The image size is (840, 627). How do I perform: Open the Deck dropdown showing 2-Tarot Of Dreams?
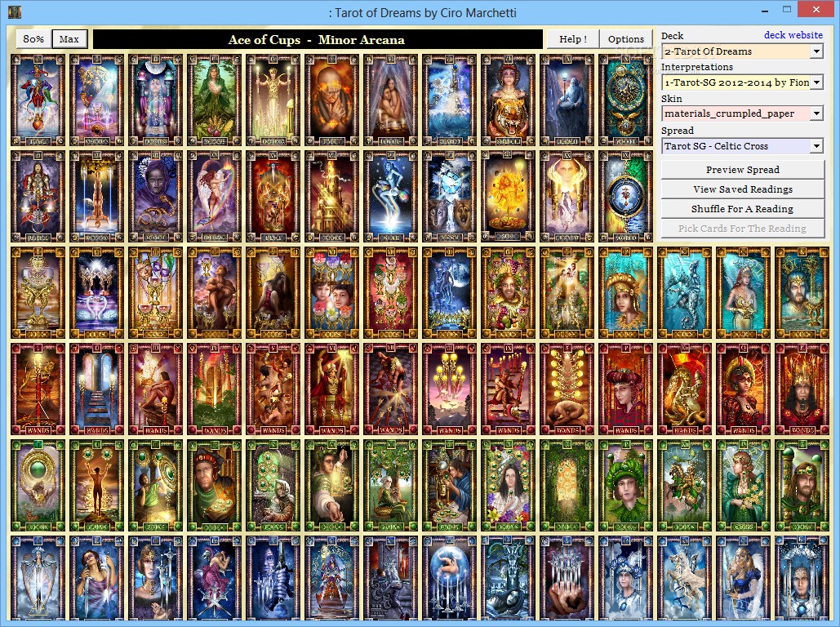point(742,51)
